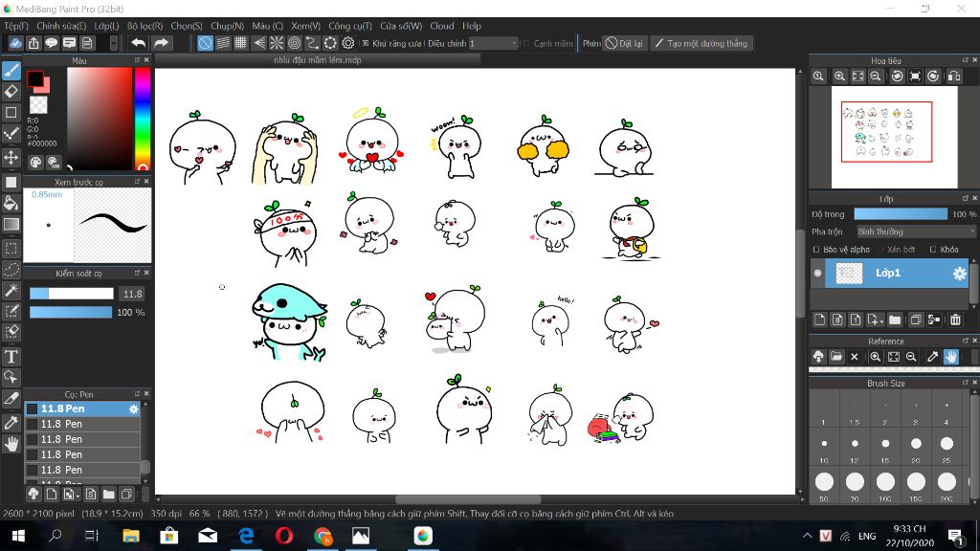Image resolution: width=980 pixels, height=551 pixels.
Task: Enable the grid snap icon
Action: pyautogui.click(x=240, y=43)
